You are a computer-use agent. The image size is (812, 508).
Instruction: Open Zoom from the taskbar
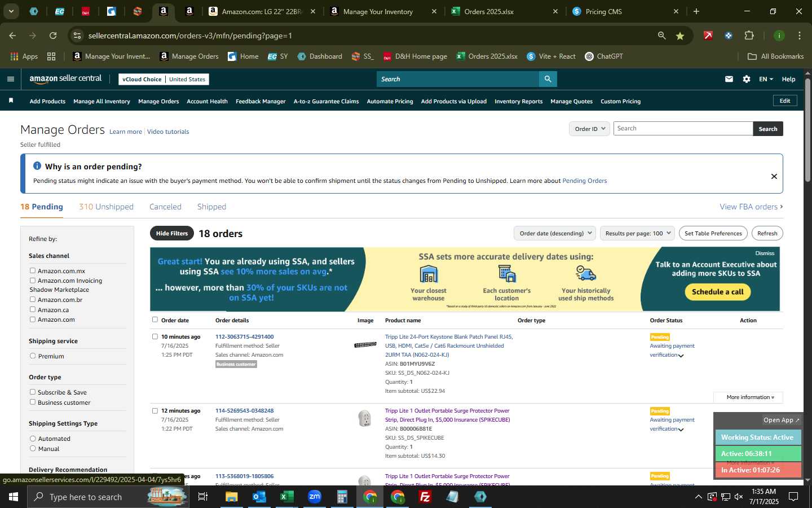314,497
